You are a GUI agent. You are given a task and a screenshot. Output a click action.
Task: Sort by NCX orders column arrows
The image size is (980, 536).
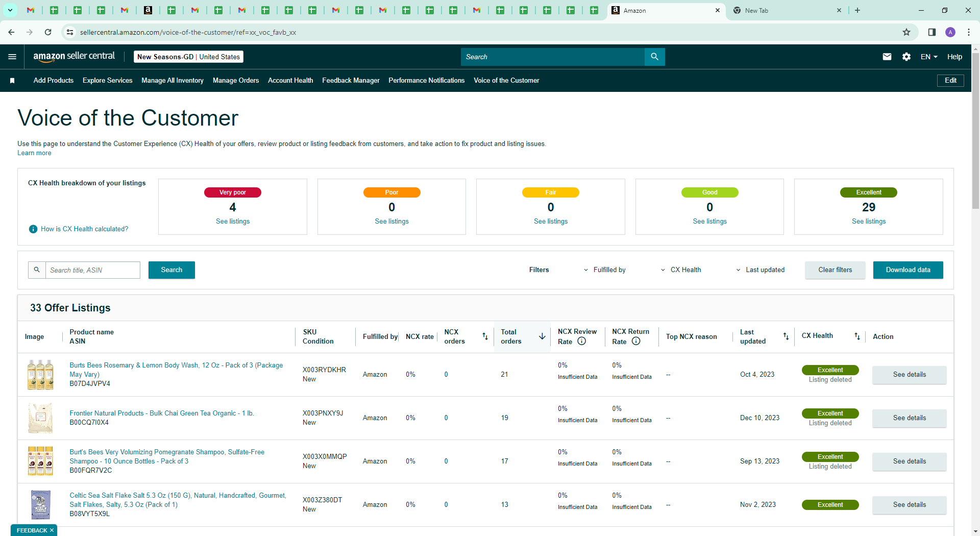(x=485, y=336)
